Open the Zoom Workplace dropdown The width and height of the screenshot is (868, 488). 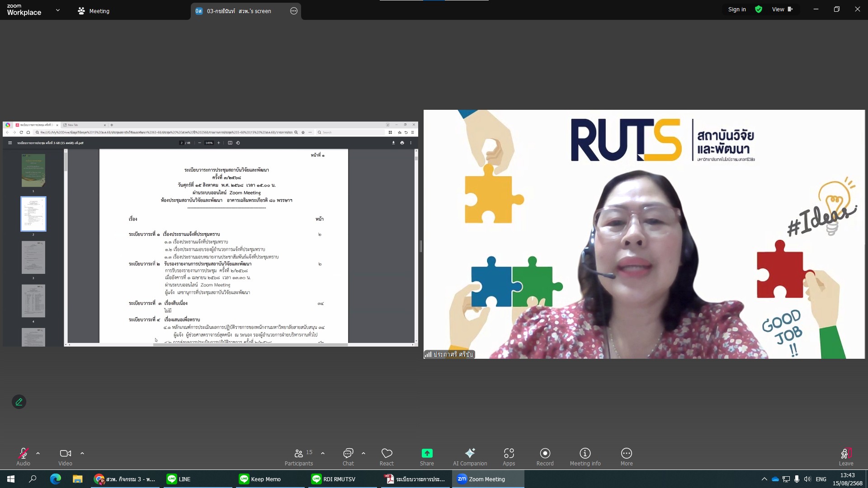[x=58, y=10]
